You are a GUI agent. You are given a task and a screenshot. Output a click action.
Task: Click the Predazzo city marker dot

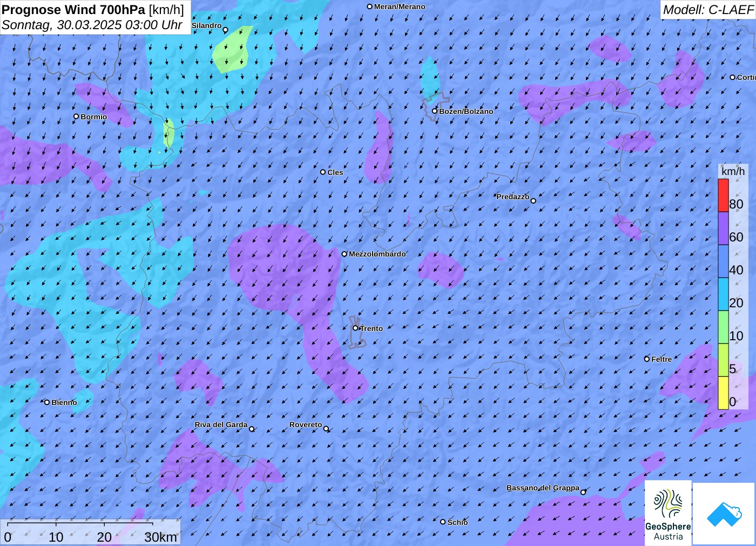pyautogui.click(x=534, y=201)
